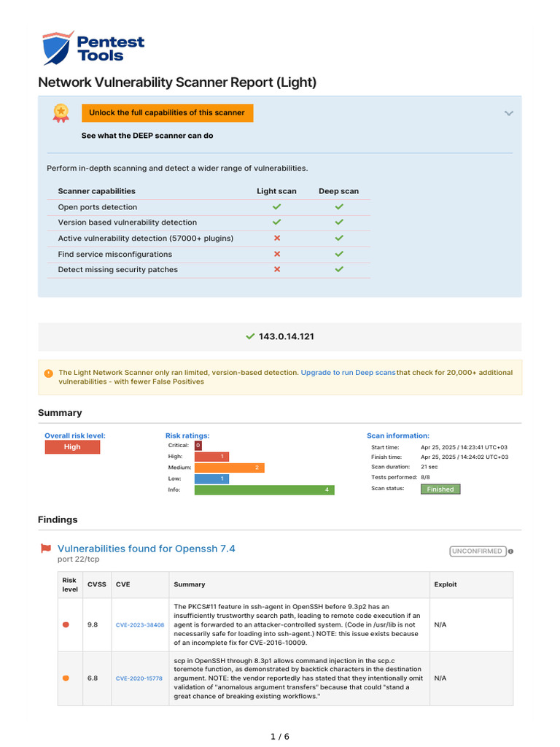This screenshot has width=560, height=747.
Task: Click the orange warning icon in notice
Action: click(49, 373)
